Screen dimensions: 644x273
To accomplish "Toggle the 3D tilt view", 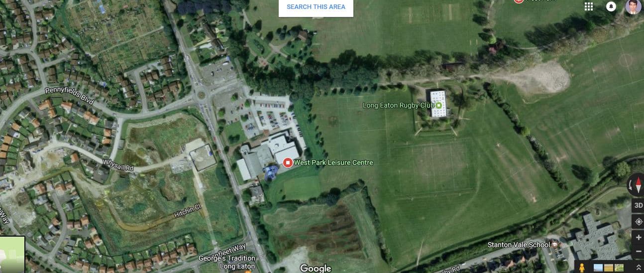I will tap(638, 205).
